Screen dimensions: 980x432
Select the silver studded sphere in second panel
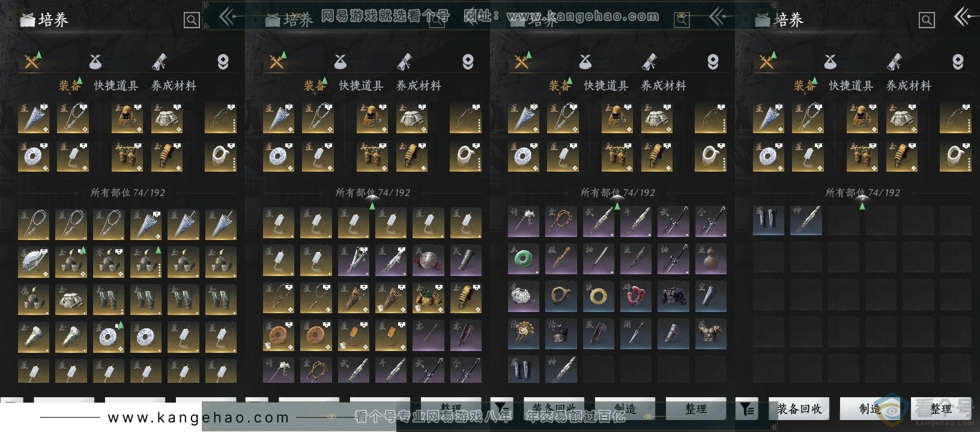click(428, 261)
